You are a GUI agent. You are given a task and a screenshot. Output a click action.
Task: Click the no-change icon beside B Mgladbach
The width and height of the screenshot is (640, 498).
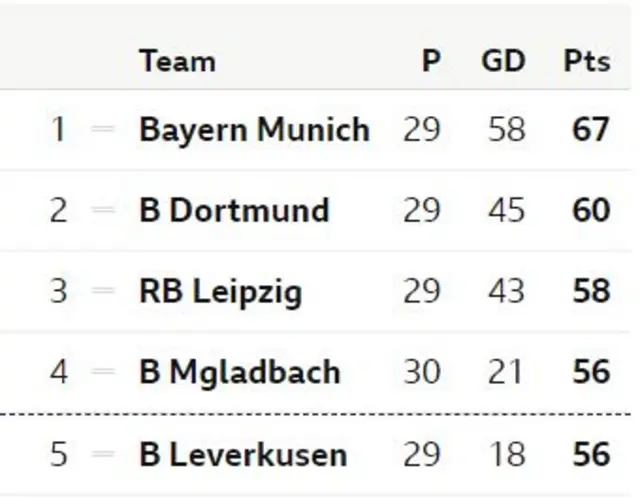[x=102, y=371]
